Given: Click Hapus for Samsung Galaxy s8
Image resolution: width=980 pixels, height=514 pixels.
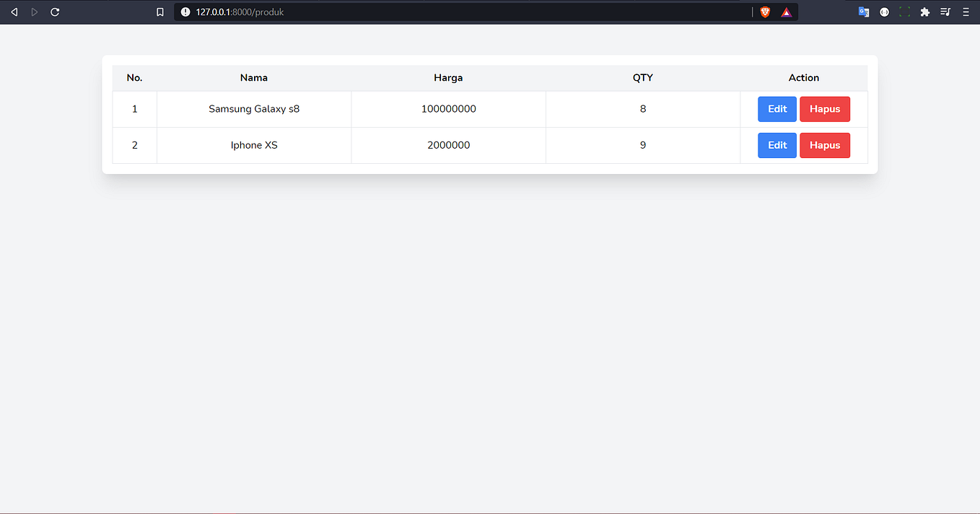Looking at the screenshot, I should pos(824,108).
